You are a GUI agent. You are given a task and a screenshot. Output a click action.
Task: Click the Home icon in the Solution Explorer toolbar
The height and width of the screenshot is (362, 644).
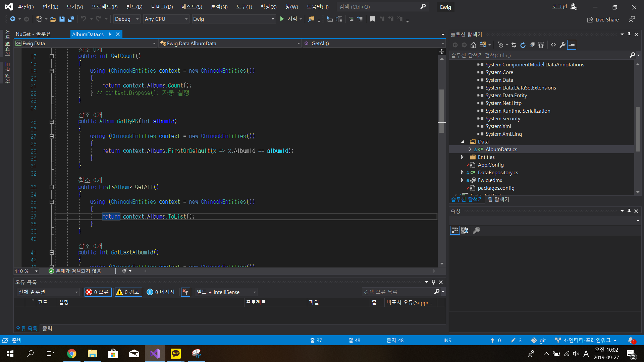point(473,45)
